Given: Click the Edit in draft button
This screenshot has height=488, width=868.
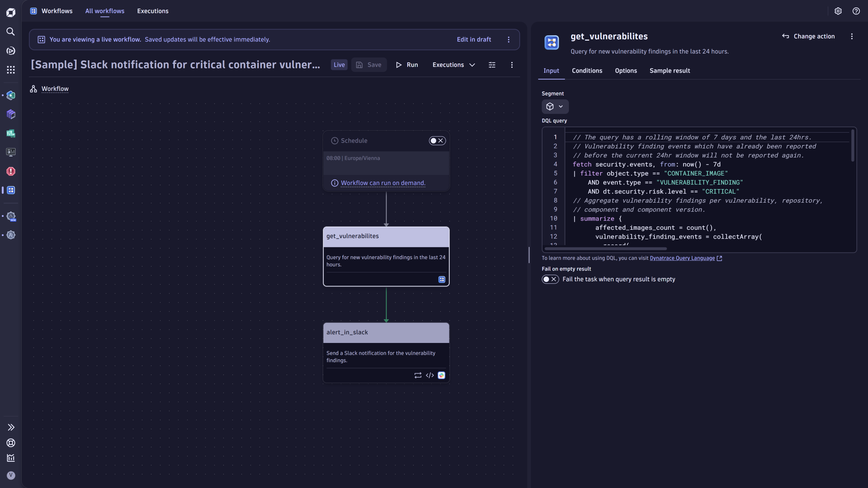Looking at the screenshot, I should (474, 39).
